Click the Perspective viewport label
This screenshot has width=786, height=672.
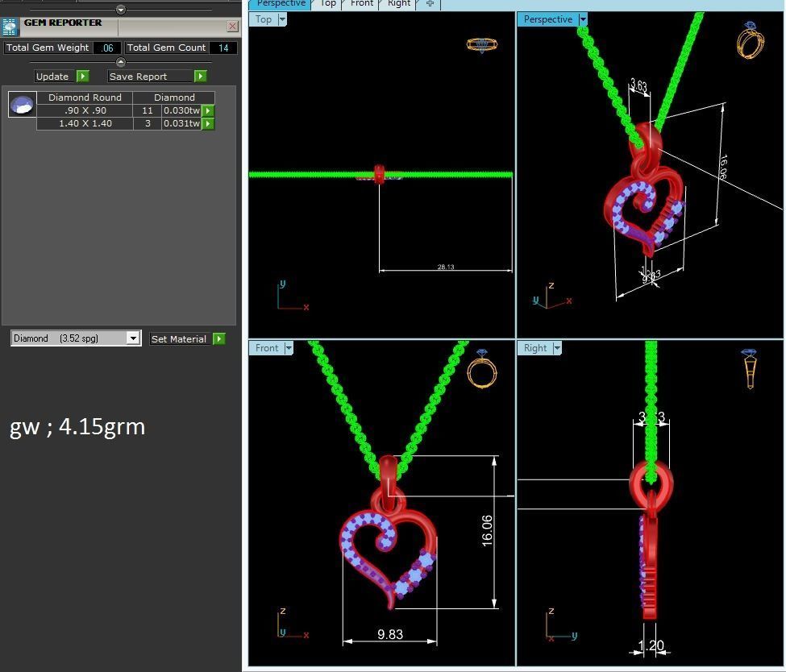point(548,19)
